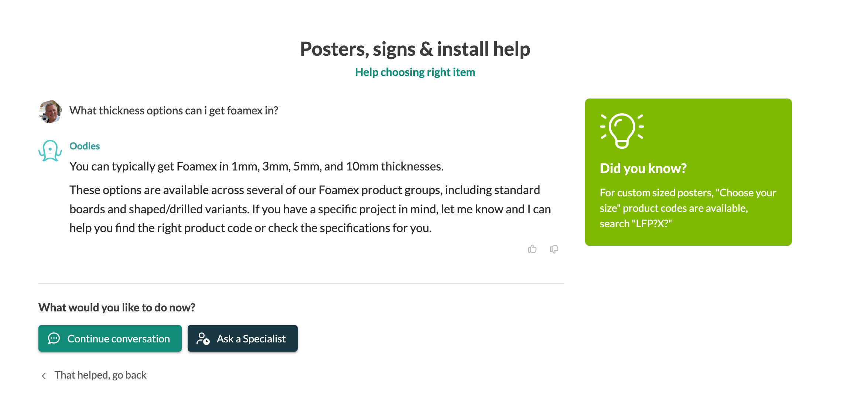The height and width of the screenshot is (414, 868).
Task: Go back via That helped link
Action: click(x=100, y=375)
